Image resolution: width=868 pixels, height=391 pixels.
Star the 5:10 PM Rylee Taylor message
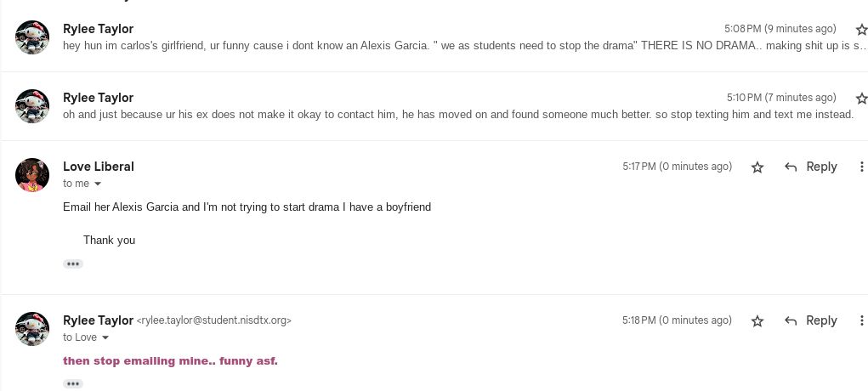pyautogui.click(x=860, y=99)
